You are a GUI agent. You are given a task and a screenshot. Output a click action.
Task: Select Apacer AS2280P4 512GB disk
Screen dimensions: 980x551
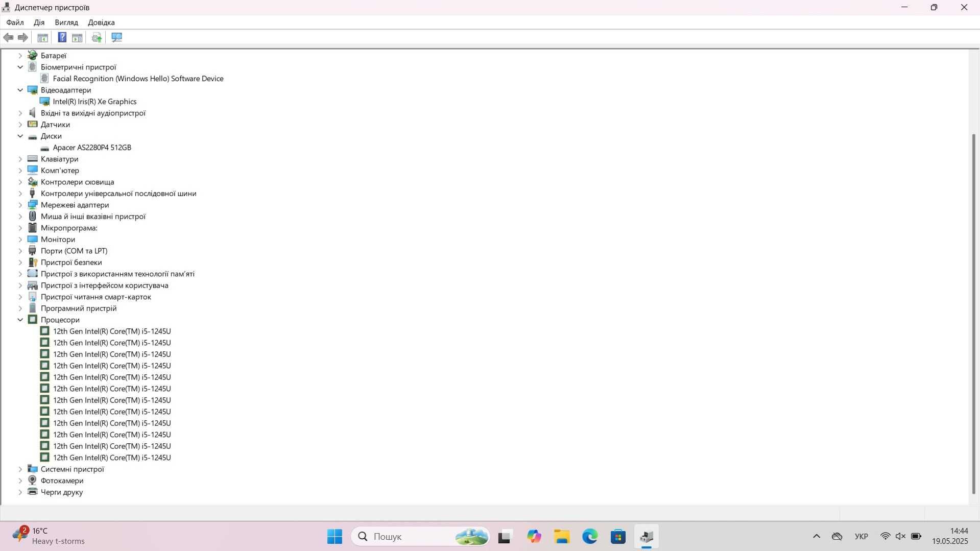(x=92, y=148)
